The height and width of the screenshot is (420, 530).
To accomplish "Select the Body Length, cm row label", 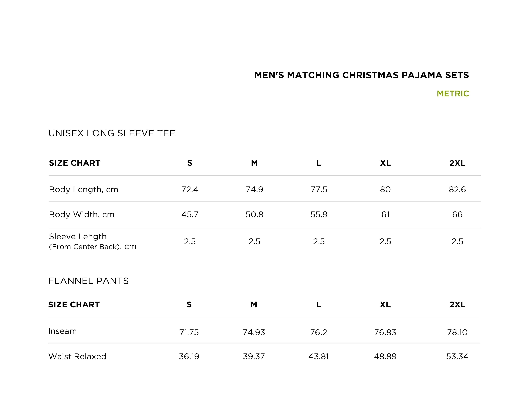I will point(84,189).
